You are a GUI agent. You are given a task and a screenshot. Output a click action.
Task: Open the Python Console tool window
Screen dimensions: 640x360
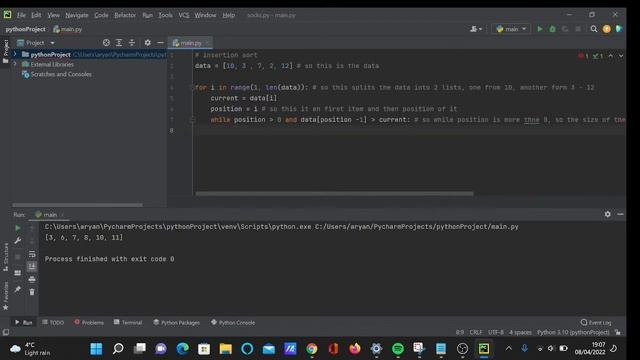click(x=233, y=322)
